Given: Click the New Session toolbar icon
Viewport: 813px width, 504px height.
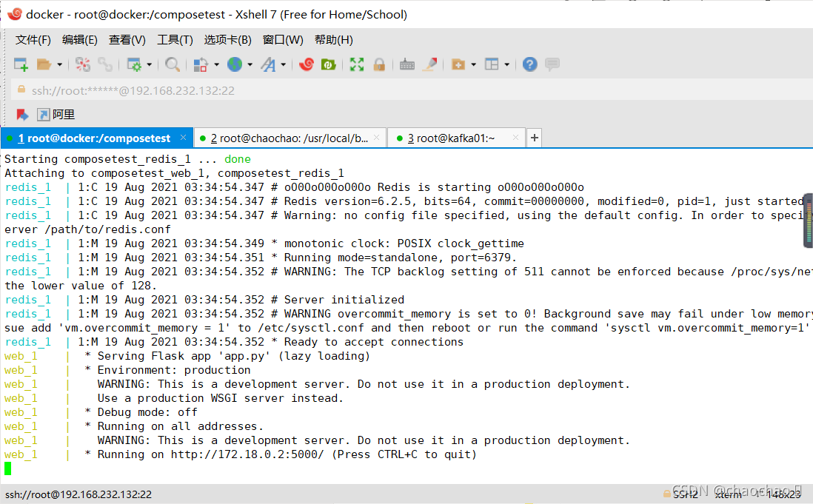Looking at the screenshot, I should [21, 65].
